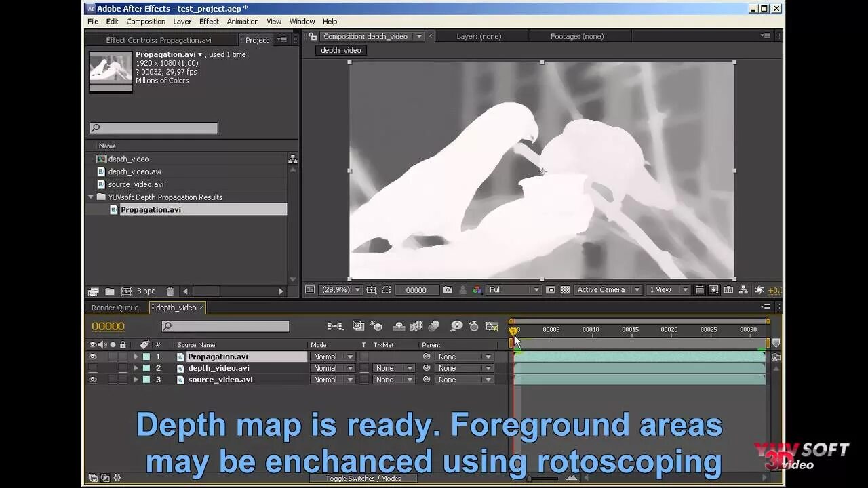Open Composition Flowchart from viewer
The image size is (868, 488).
pyautogui.click(x=743, y=289)
